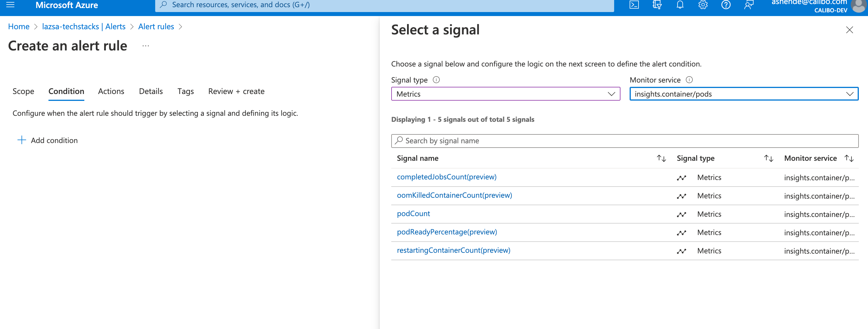Click 'Displaying 1 - 5 signals' text
Image resolution: width=868 pixels, height=329 pixels.
[x=463, y=120]
